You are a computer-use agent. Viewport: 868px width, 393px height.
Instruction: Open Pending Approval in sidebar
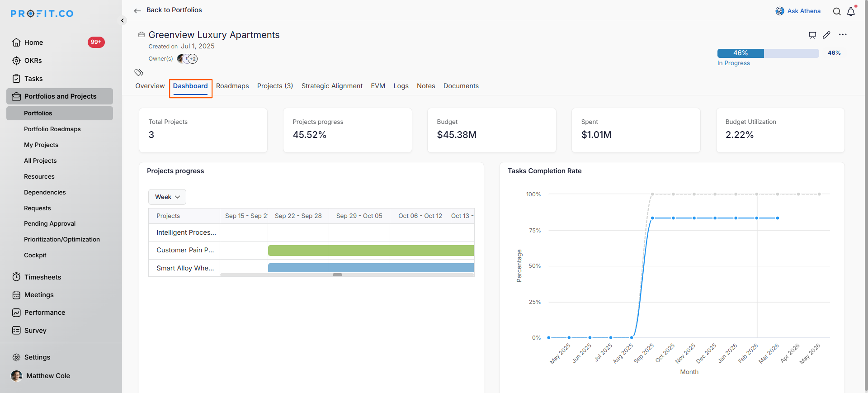tap(50, 223)
